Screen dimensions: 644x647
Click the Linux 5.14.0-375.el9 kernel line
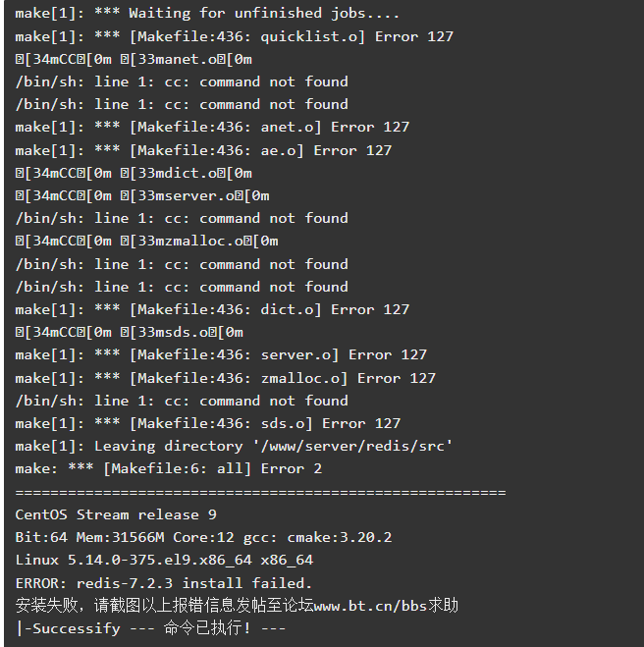pos(164,561)
